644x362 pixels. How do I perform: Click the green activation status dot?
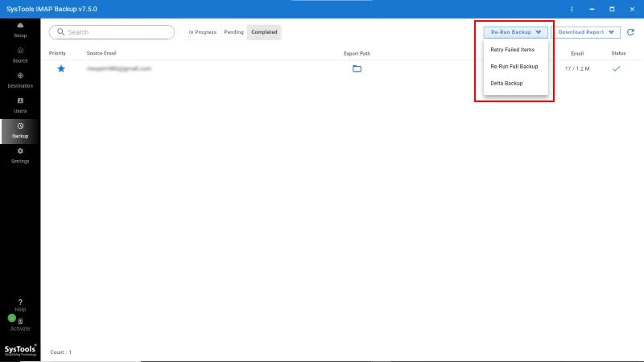click(x=11, y=318)
